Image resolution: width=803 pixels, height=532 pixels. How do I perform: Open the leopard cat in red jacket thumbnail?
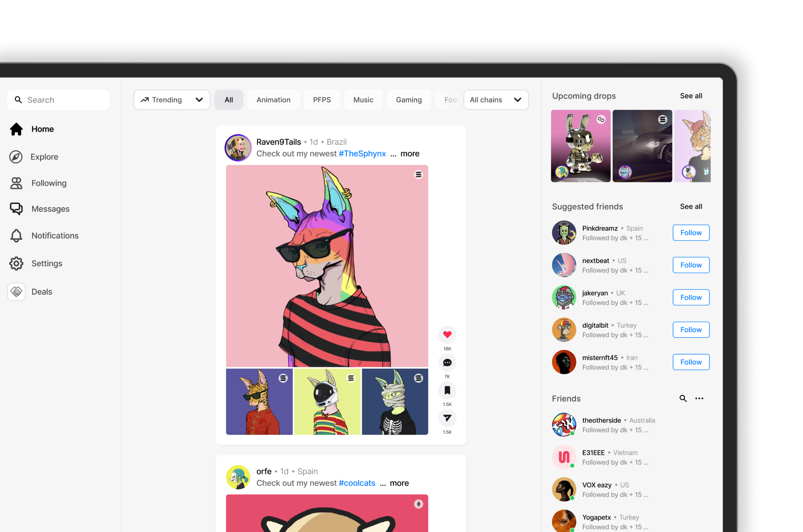(x=259, y=402)
